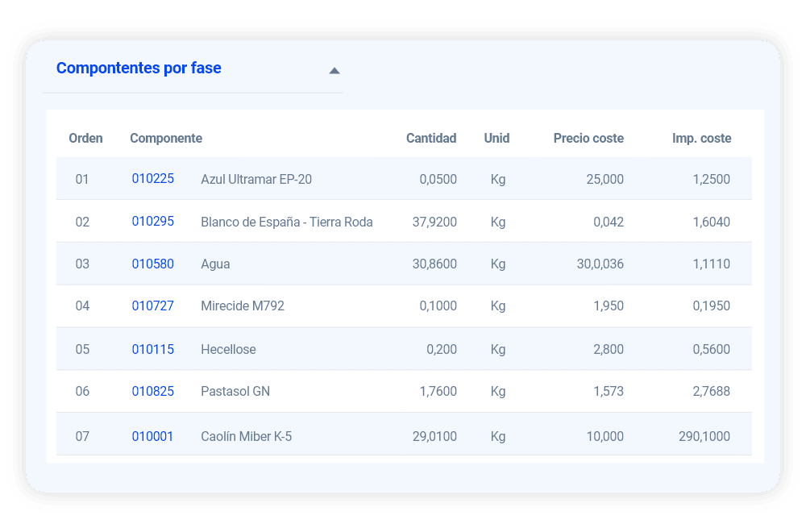806x532 pixels.
Task: Click the Hecellose quantity value 0,200
Action: point(442,350)
